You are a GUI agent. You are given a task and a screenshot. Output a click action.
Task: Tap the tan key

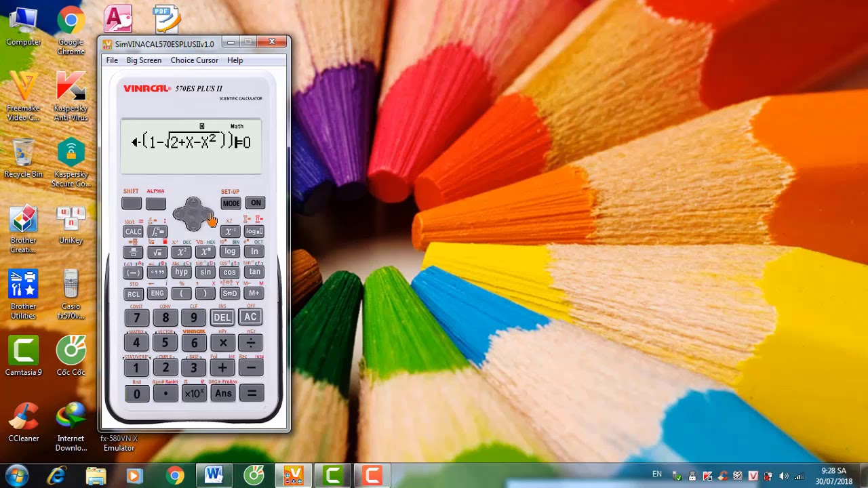[254, 272]
